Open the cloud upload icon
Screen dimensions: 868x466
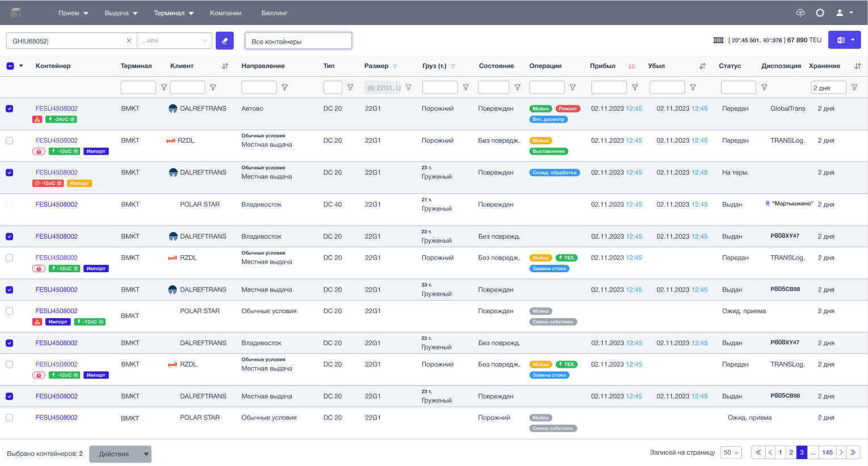tap(800, 13)
